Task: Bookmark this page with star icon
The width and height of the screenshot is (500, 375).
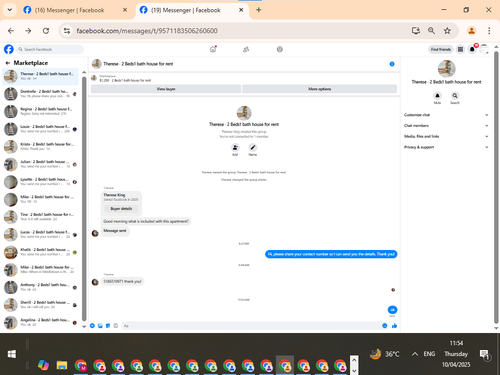Action: tap(447, 31)
